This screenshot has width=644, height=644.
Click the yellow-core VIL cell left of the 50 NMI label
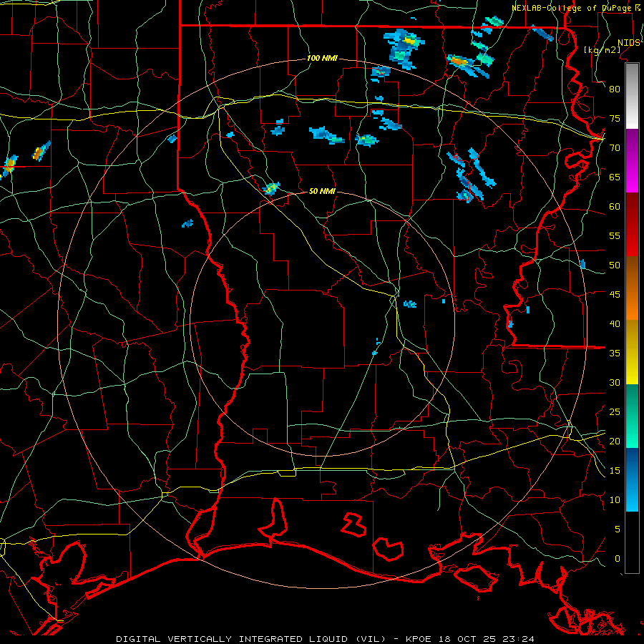click(271, 188)
